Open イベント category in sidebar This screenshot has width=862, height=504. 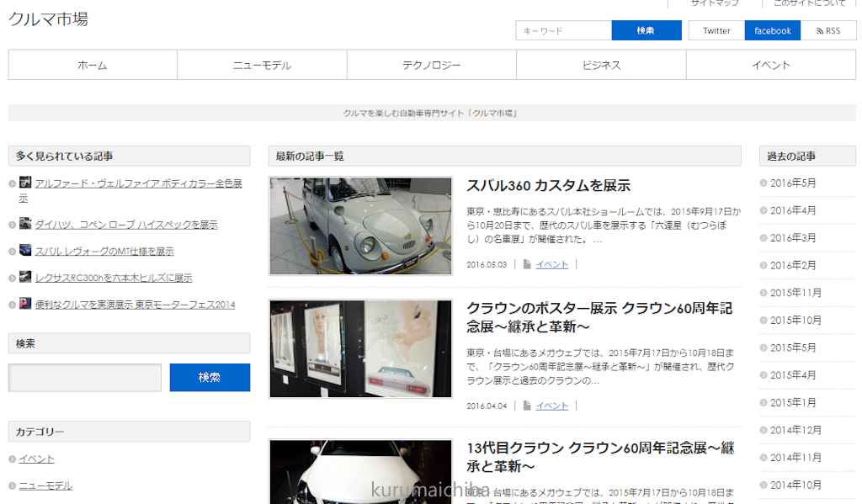(36, 459)
